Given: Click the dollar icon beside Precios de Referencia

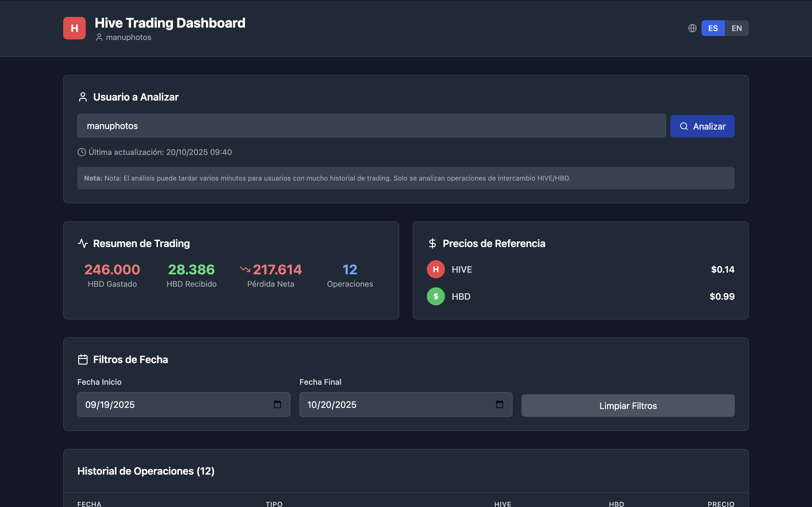Looking at the screenshot, I should (x=432, y=243).
